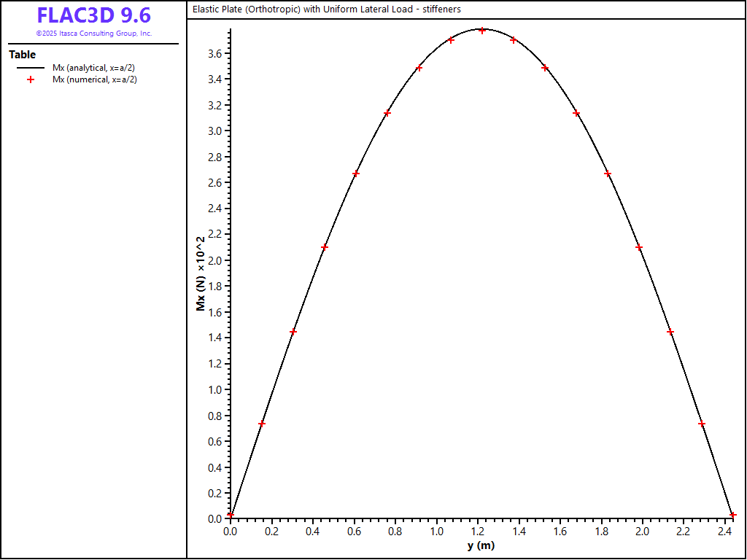Click the red marker nearest Mx 2.1 on left side
747x560 pixels.
click(x=325, y=247)
